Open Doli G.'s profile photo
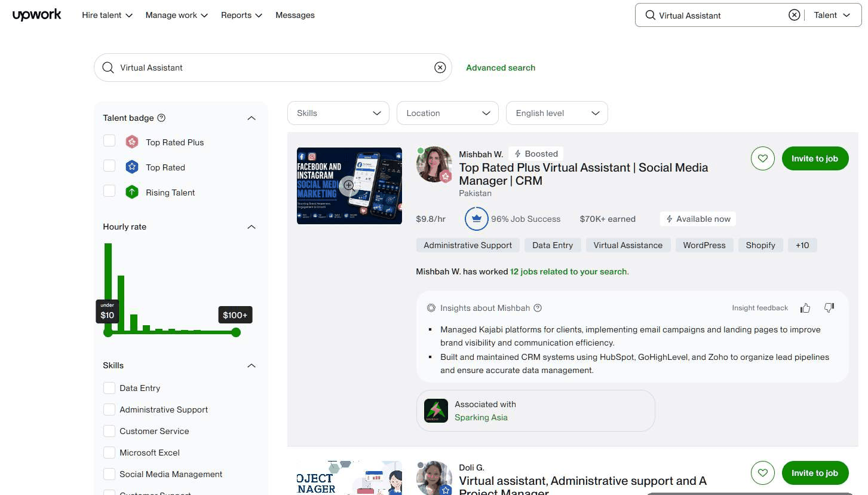Image resolution: width=868 pixels, height=495 pixels. click(x=434, y=478)
